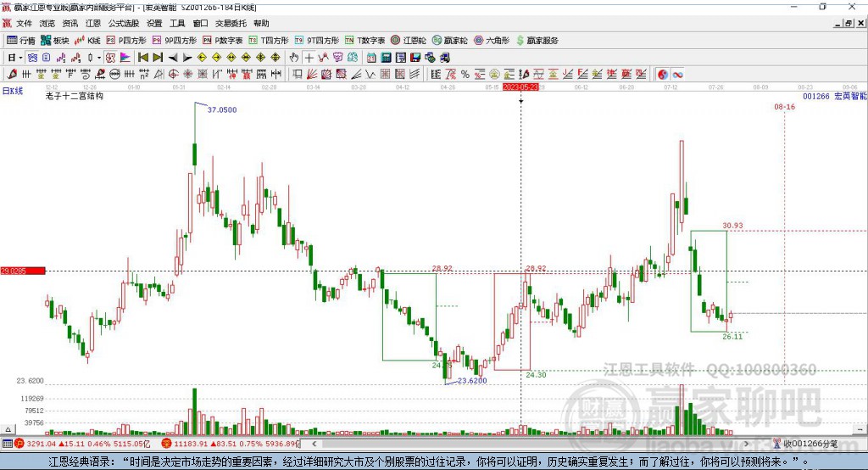The height and width of the screenshot is (470, 868).
Task: Select the 日K线 label
Action: [12, 91]
